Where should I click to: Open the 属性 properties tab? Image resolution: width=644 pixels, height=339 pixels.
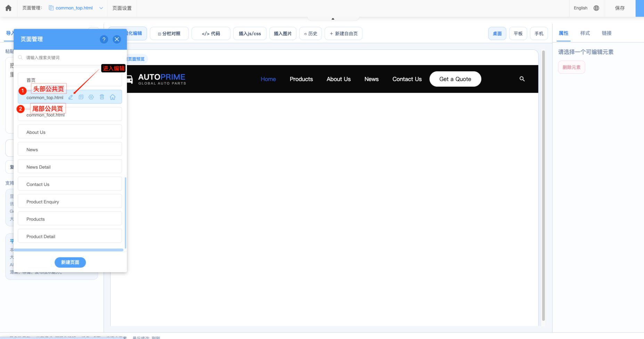(564, 33)
